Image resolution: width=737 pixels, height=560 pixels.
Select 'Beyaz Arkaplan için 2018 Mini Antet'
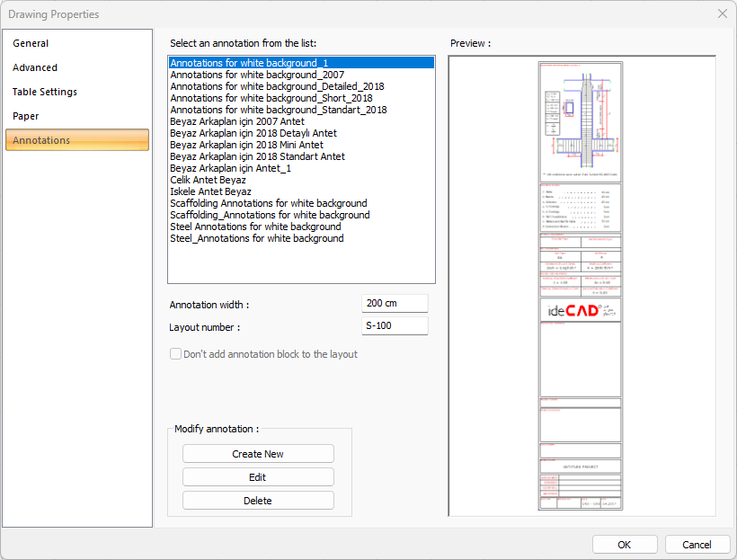tap(246, 145)
